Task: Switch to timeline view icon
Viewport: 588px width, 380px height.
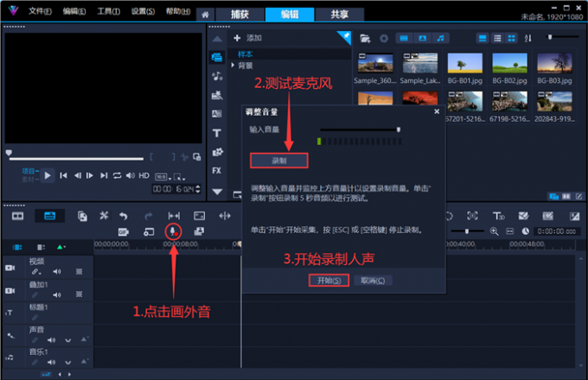Action: 49,216
